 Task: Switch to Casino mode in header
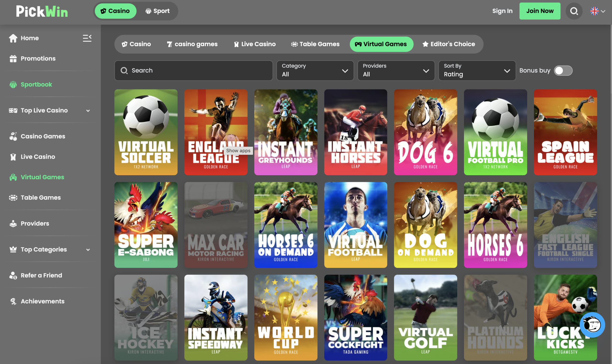(x=115, y=11)
